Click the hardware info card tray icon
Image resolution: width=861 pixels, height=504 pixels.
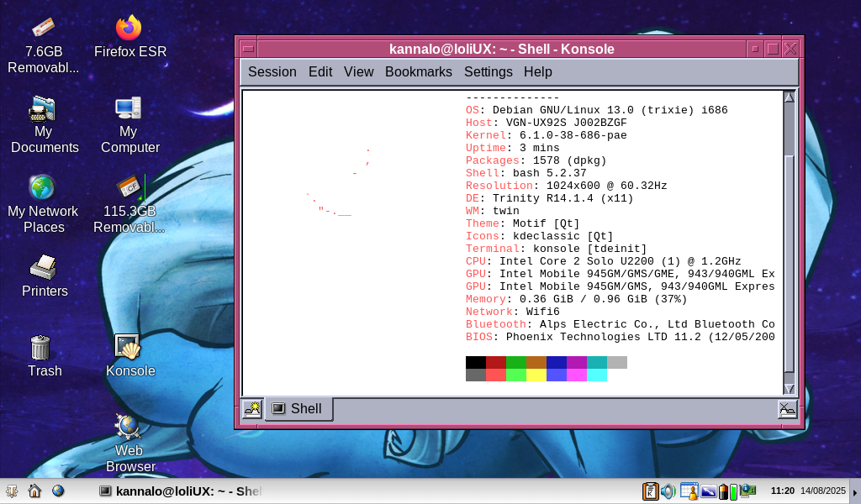point(747,491)
